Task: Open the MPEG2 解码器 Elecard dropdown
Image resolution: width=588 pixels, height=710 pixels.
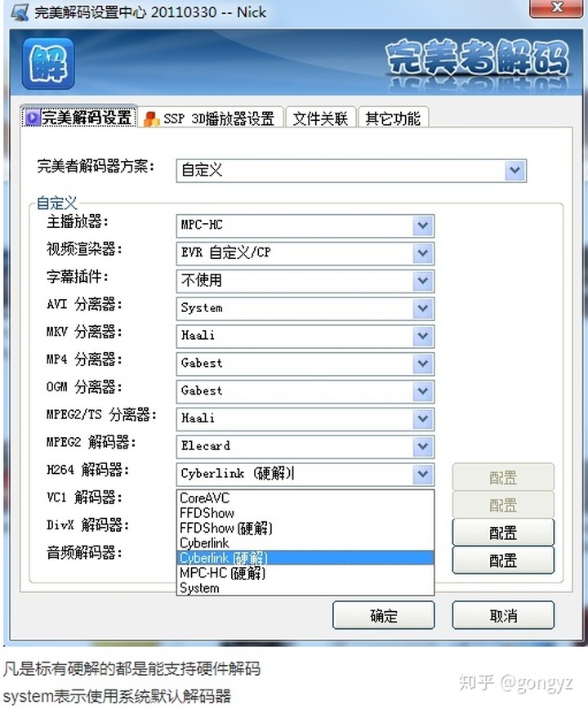Action: (x=422, y=446)
